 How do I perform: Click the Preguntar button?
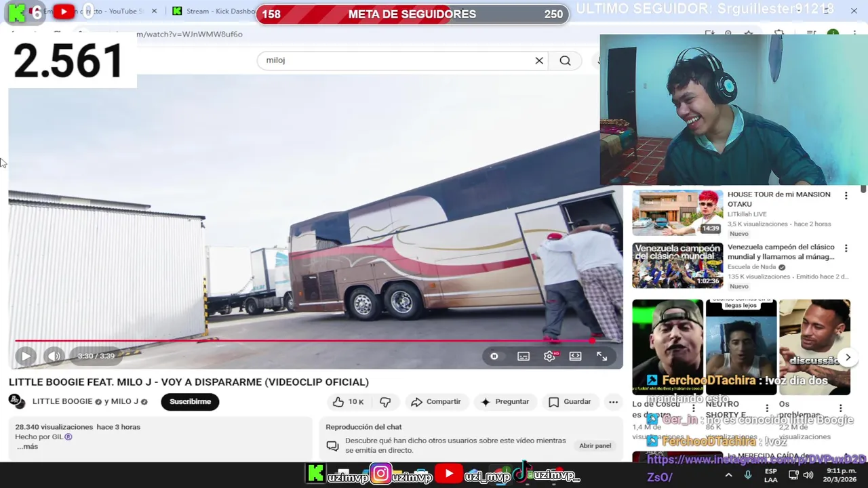click(x=504, y=402)
